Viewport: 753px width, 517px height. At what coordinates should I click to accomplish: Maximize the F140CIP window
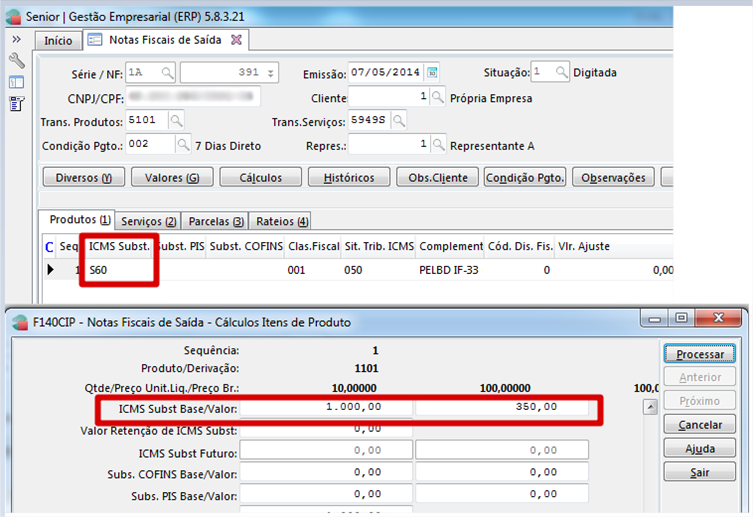click(681, 318)
